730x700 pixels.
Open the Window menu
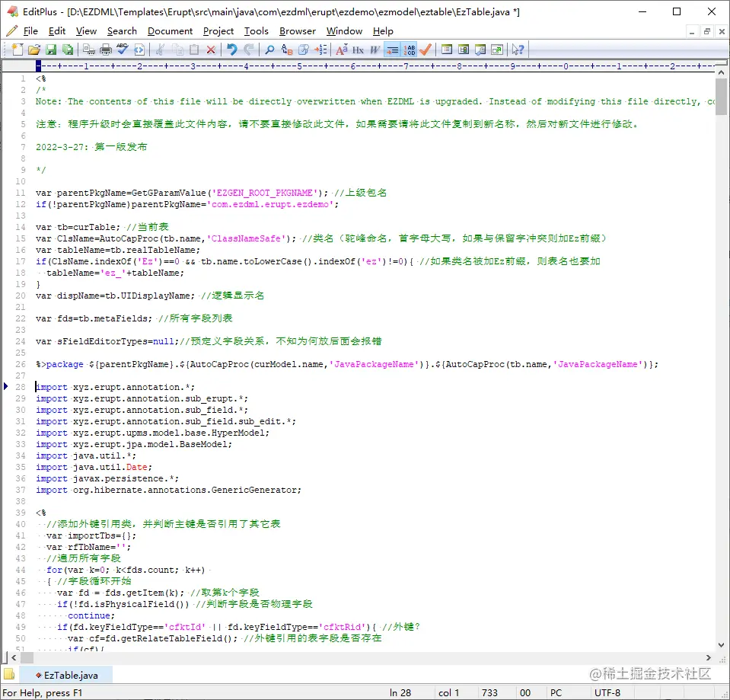(x=344, y=31)
